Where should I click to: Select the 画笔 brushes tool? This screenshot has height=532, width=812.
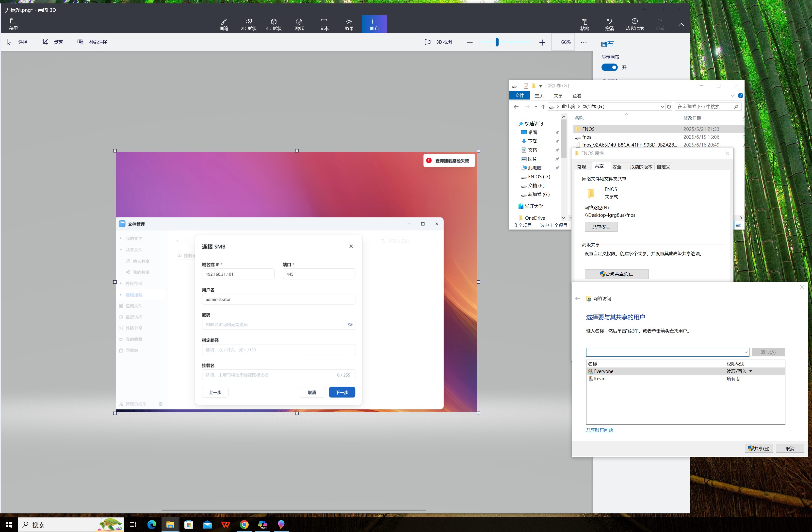click(224, 24)
